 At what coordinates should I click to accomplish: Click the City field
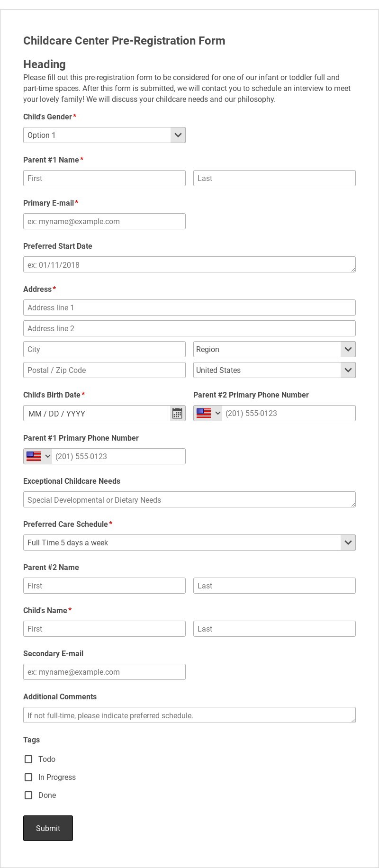[x=104, y=349]
